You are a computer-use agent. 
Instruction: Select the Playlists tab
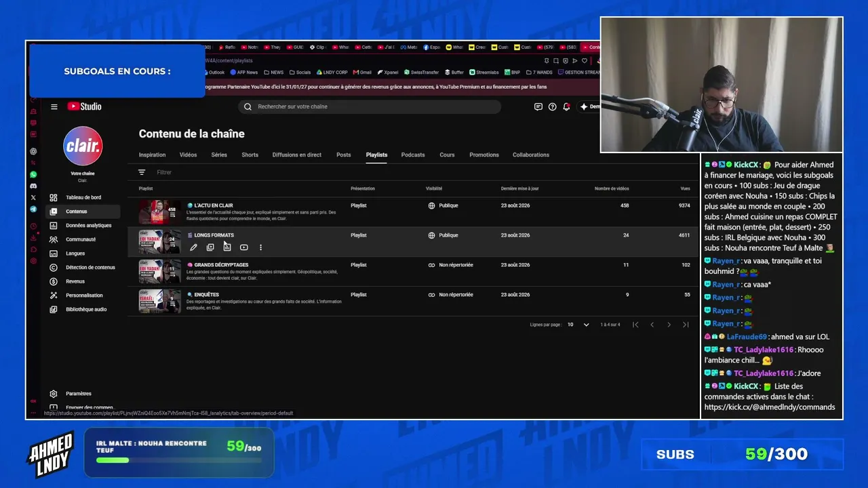point(376,155)
